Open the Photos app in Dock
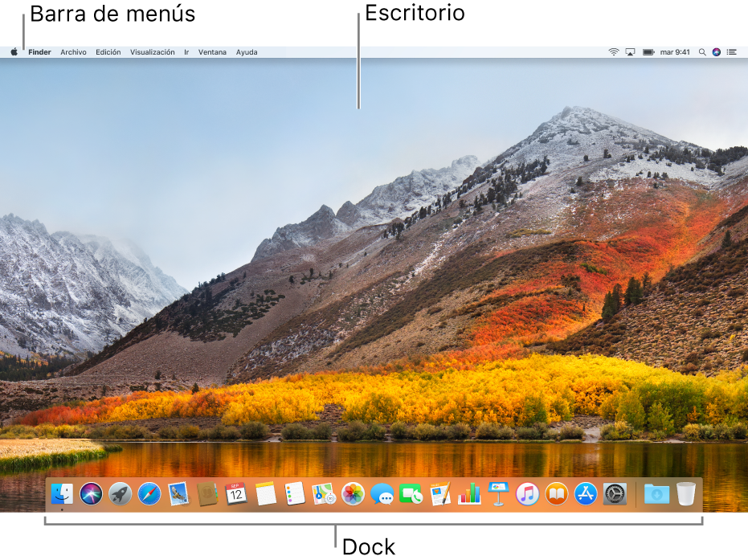 tap(353, 493)
